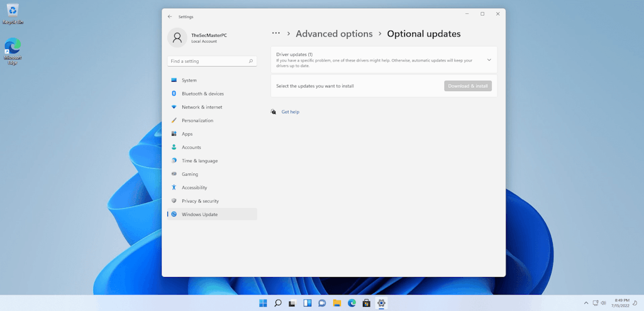Viewport: 644px width, 311px height.
Task: Click the volume speaker tray icon
Action: point(603,303)
